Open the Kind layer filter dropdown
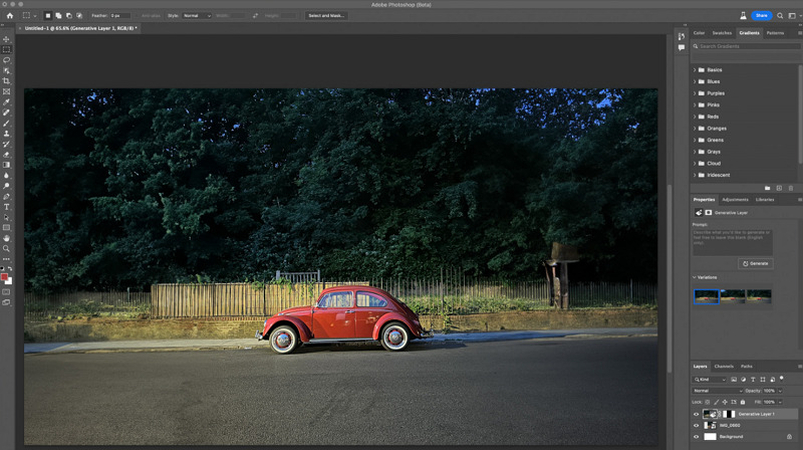Screen dimensions: 803x450 click(x=710, y=379)
